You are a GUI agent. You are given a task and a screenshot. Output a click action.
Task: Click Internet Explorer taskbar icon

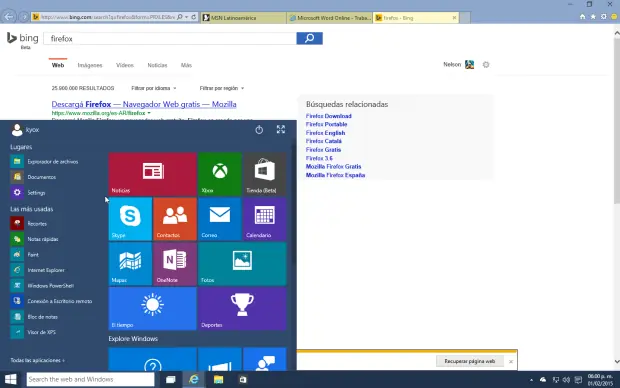194,379
